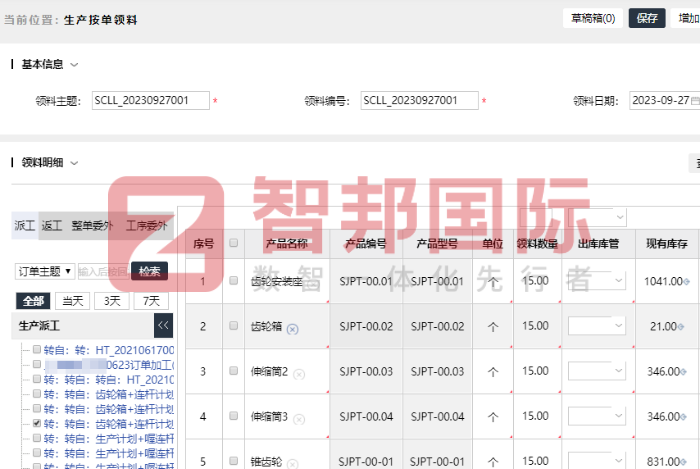Open tree item 转自: 转: HT_2021061700

[x=109, y=350]
